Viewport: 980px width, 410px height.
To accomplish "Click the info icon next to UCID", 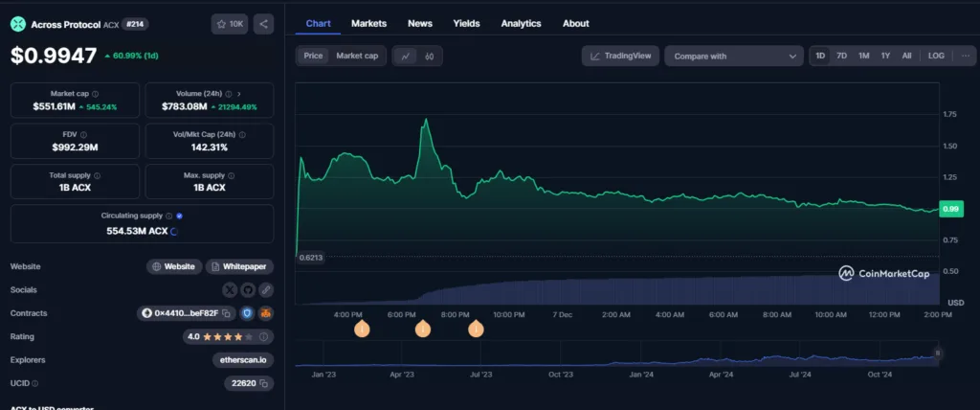I will 35,383.
